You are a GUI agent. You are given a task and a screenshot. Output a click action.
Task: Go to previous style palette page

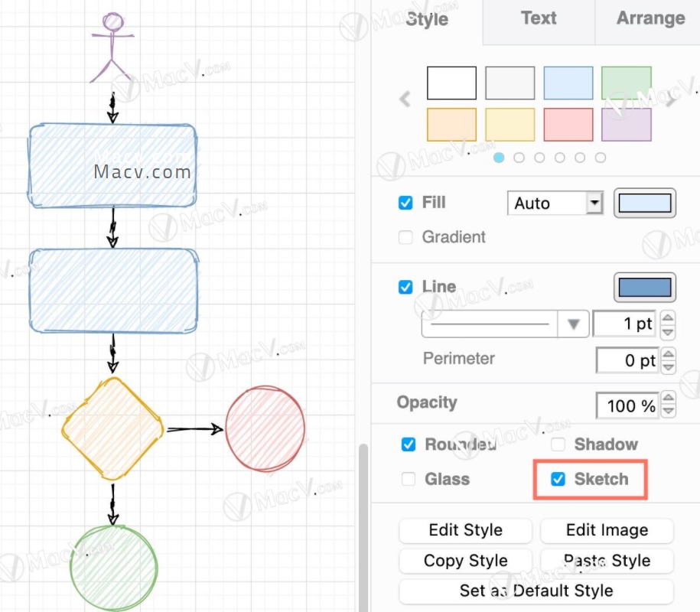(x=405, y=99)
